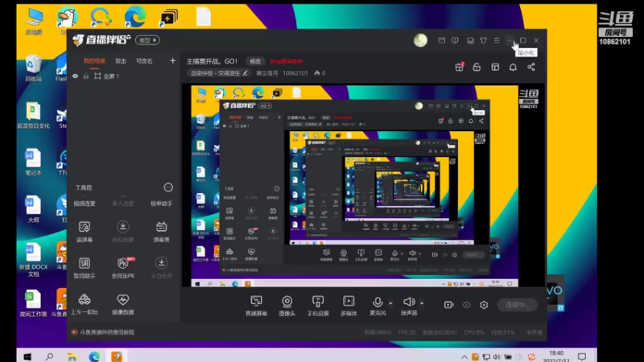
Task: Open the 视频连麦 tool
Action: pos(85,204)
